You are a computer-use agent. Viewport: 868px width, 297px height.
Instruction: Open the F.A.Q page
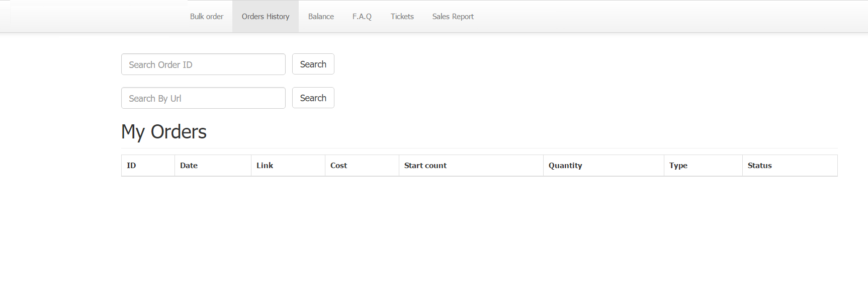point(362,17)
